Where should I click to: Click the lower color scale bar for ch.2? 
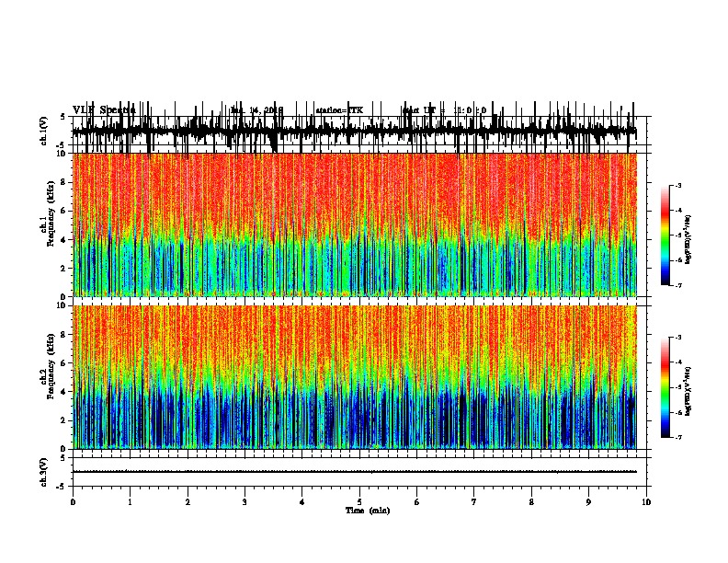(665, 387)
